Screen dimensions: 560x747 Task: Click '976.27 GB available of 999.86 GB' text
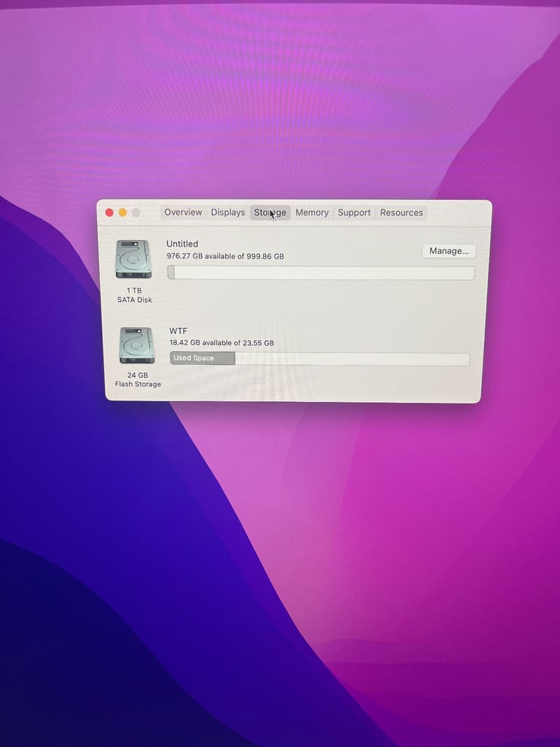[x=225, y=256]
